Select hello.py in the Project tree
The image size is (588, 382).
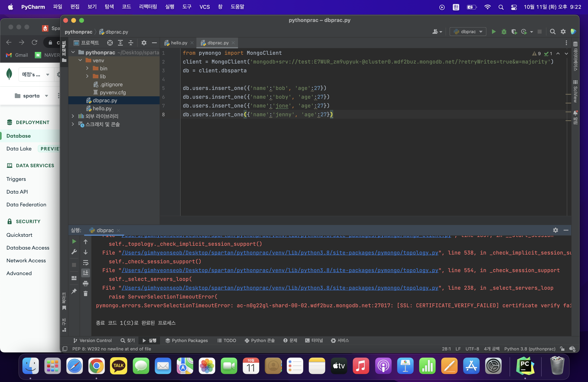coord(102,108)
